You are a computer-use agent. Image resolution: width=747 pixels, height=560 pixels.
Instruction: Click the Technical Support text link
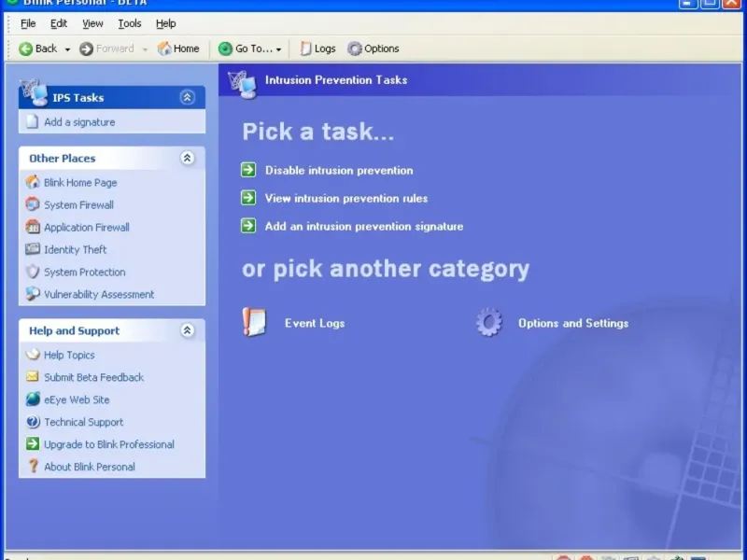point(83,423)
